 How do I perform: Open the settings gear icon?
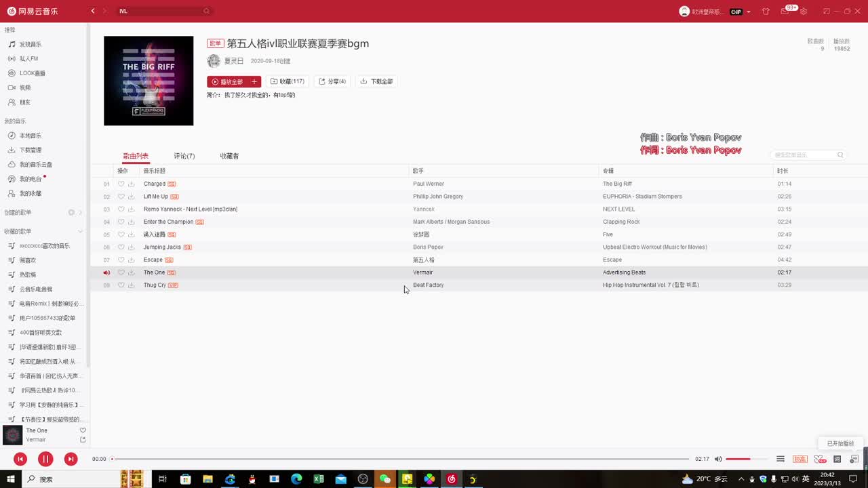coord(804,12)
